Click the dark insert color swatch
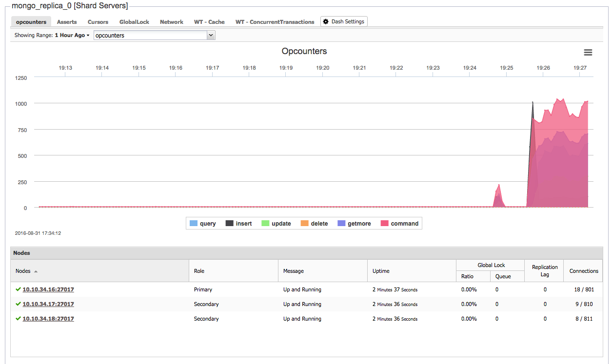The height and width of the screenshot is (364, 612). click(229, 224)
